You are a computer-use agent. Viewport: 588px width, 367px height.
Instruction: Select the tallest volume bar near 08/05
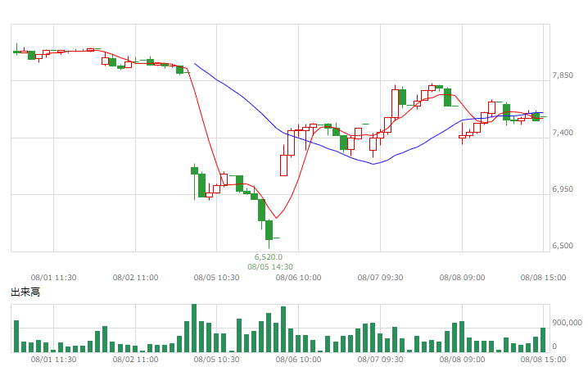(x=194, y=328)
